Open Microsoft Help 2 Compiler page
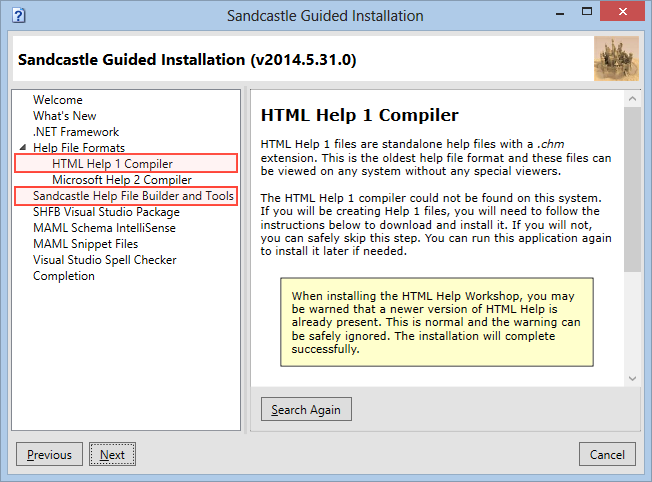The width and height of the screenshot is (652, 482). coord(122,180)
